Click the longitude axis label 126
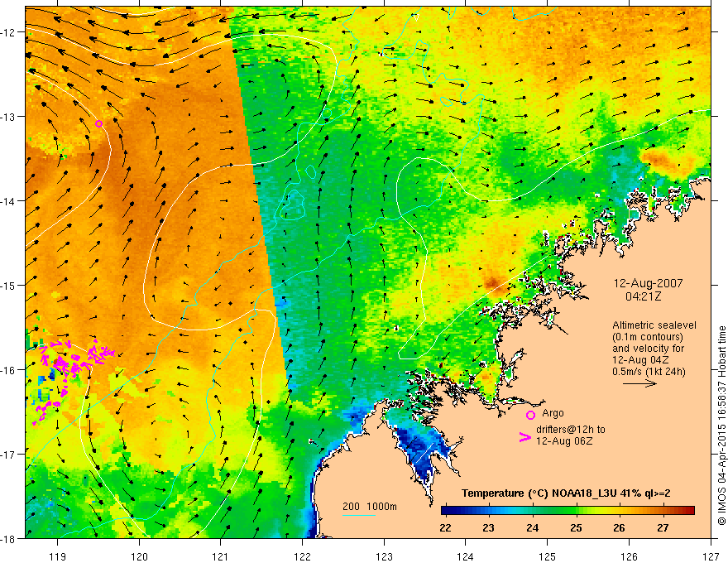Viewport: 728px width, 563px height. point(629,556)
